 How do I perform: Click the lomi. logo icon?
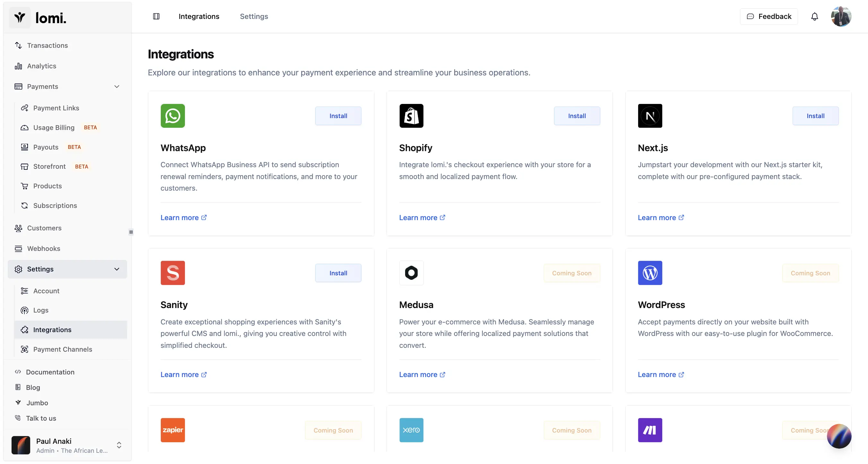pyautogui.click(x=20, y=18)
